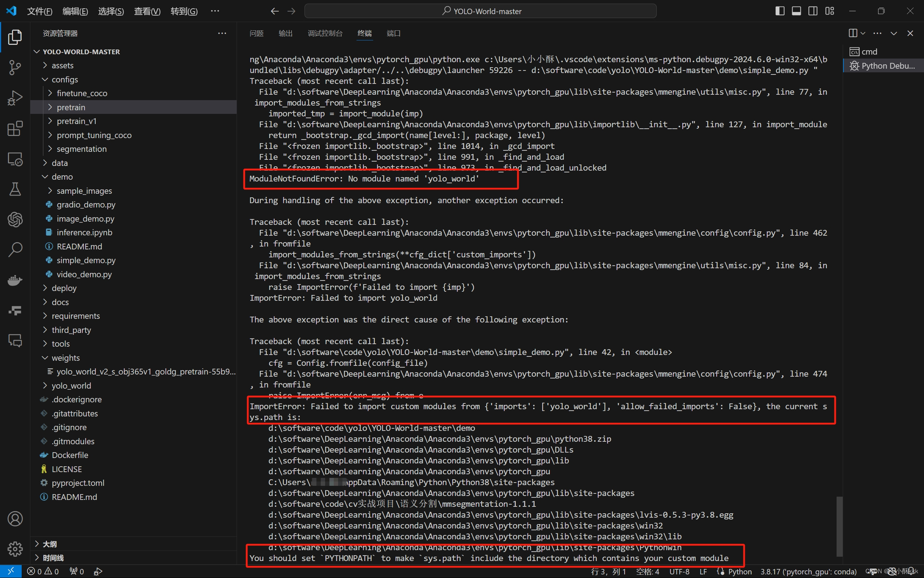Image resolution: width=924 pixels, height=578 pixels.
Task: Go forward with the navigation arrow
Action: pyautogui.click(x=292, y=11)
